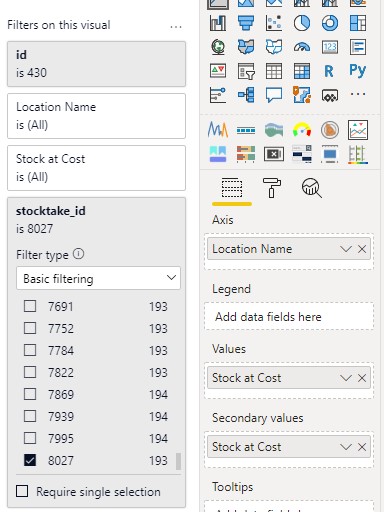Select the Decomposition tree visual

pyautogui.click(x=246, y=95)
